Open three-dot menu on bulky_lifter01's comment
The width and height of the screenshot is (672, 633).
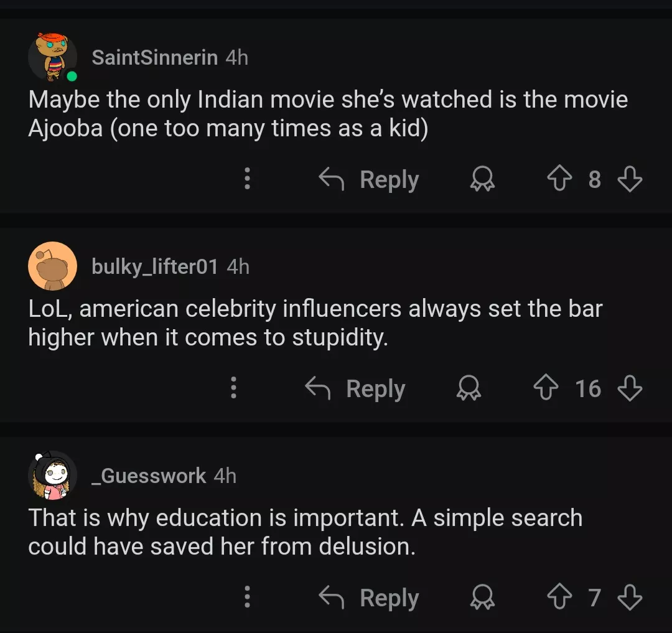tap(233, 389)
